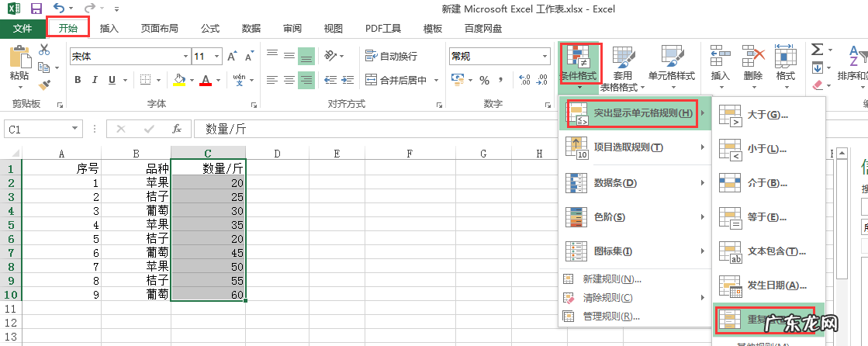868x346 pixels.
Task: Toggle 自动换行 wrap text
Action: coord(392,56)
